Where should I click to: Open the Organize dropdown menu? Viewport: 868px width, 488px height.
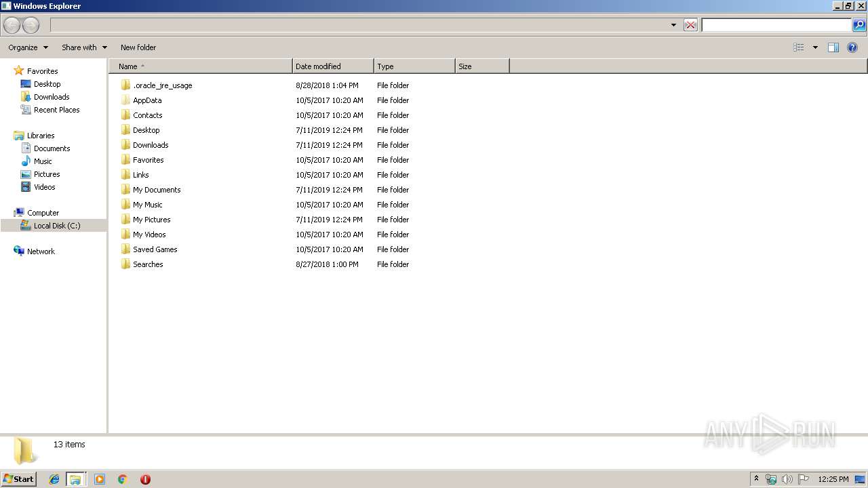[x=28, y=47]
